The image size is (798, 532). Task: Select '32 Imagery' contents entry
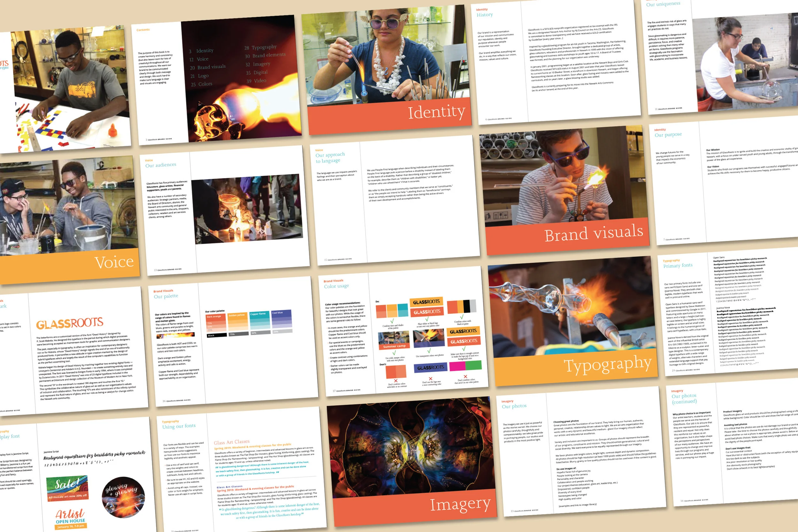click(x=258, y=64)
